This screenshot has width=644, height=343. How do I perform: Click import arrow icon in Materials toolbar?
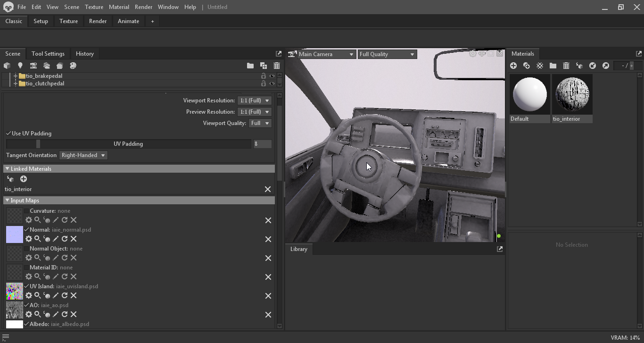point(593,66)
